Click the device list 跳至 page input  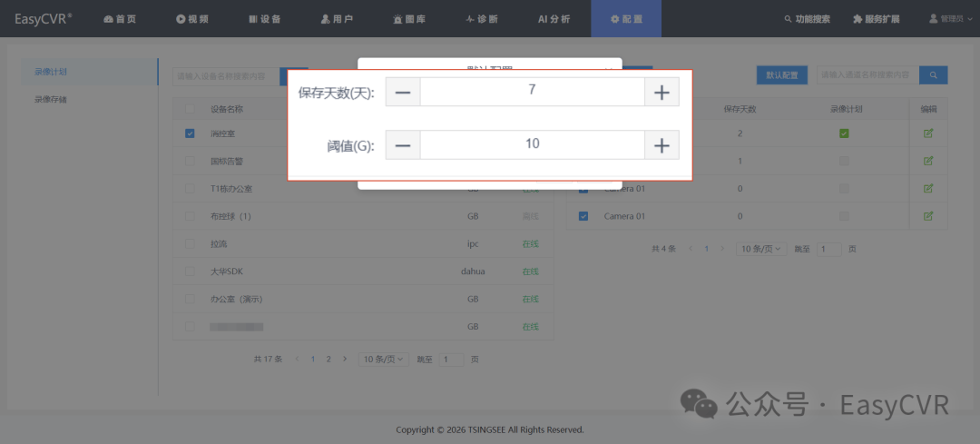point(451,360)
